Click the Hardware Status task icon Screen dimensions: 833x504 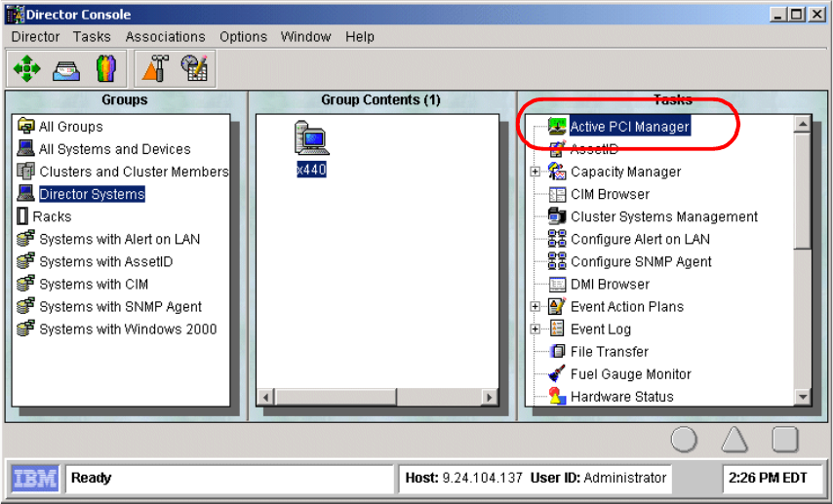click(x=557, y=396)
